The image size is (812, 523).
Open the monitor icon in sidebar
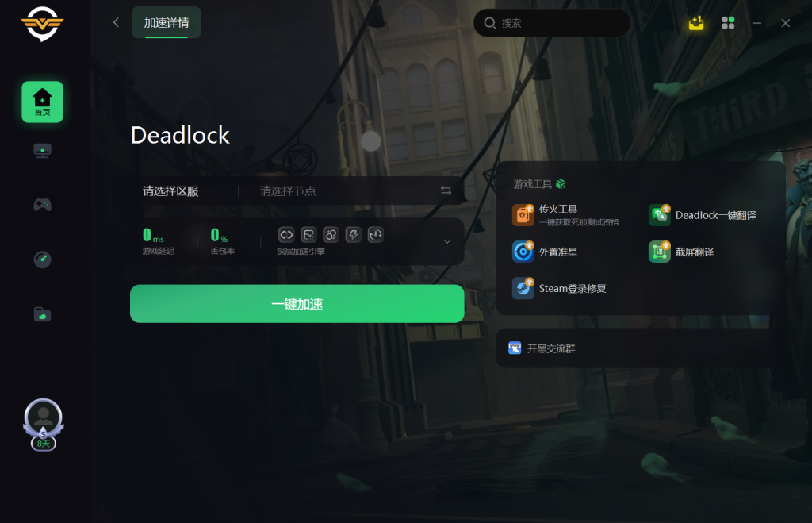click(43, 151)
